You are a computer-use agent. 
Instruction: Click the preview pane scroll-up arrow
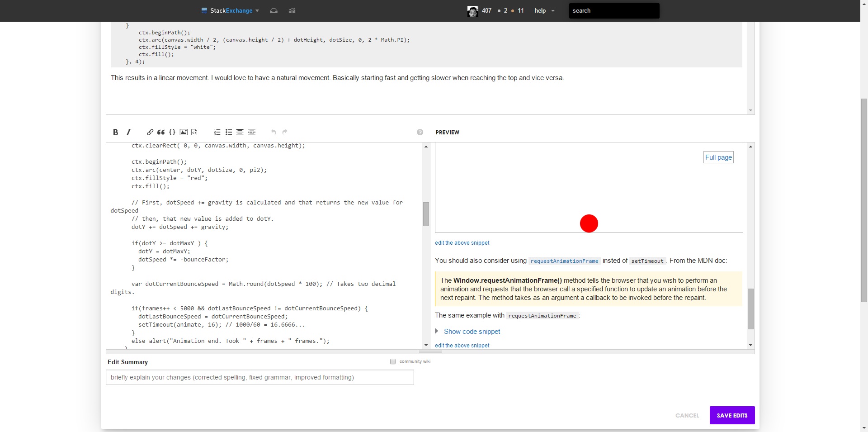point(750,147)
